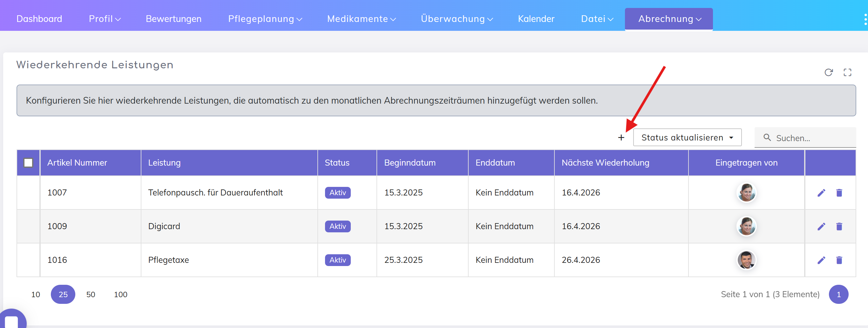This screenshot has width=868, height=328.
Task: Open the Dashboard tab
Action: tap(39, 19)
